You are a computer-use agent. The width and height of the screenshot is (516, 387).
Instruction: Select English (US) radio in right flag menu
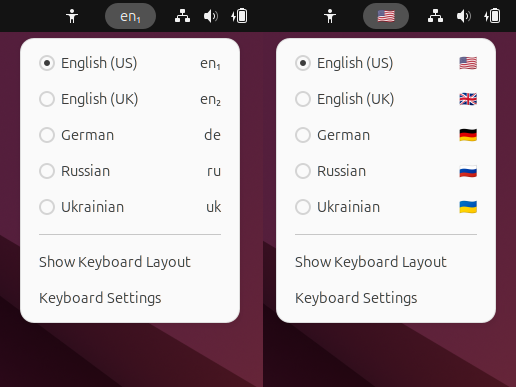click(303, 63)
